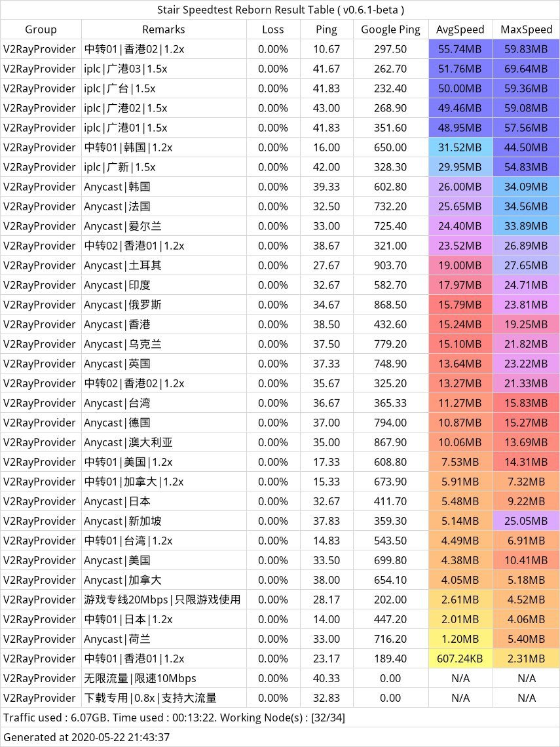Image resolution: width=560 pixels, height=747 pixels.
Task: Click the remark '中转01|美国|1.2x'
Action: pyautogui.click(x=128, y=462)
